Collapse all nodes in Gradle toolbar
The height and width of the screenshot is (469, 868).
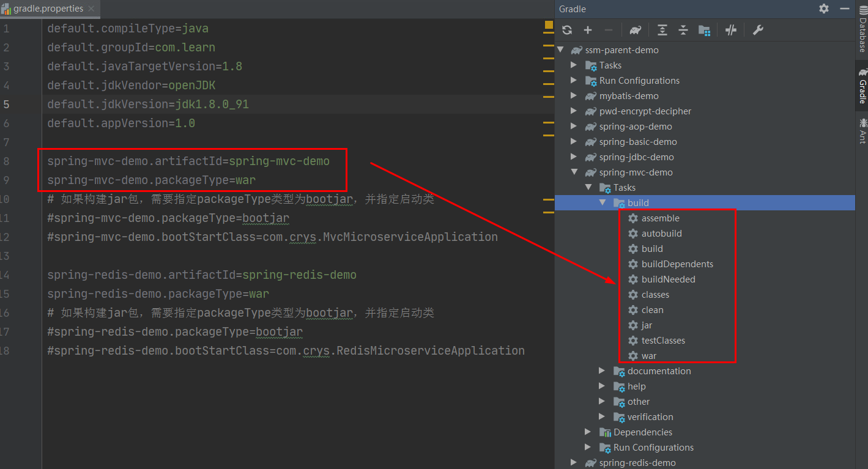tap(683, 30)
